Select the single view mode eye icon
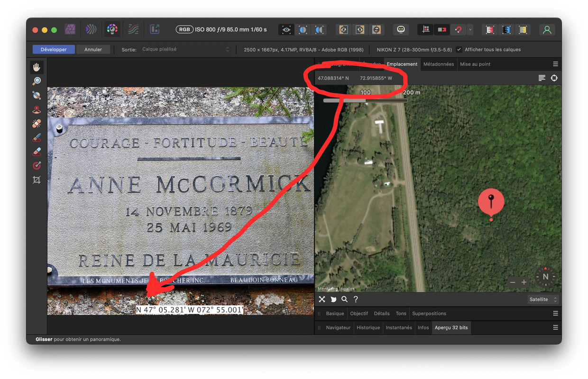Image resolution: width=588 pixels, height=379 pixels. (x=286, y=29)
